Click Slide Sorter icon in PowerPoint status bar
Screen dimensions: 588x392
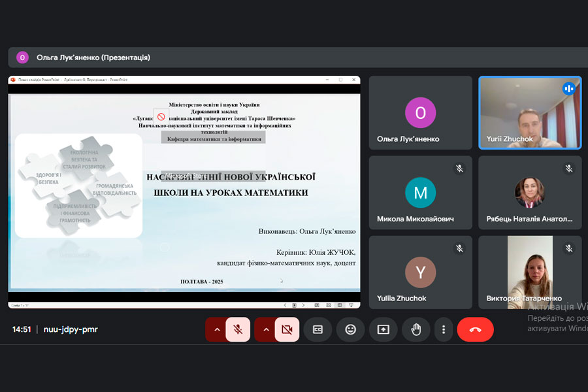pos(329,305)
